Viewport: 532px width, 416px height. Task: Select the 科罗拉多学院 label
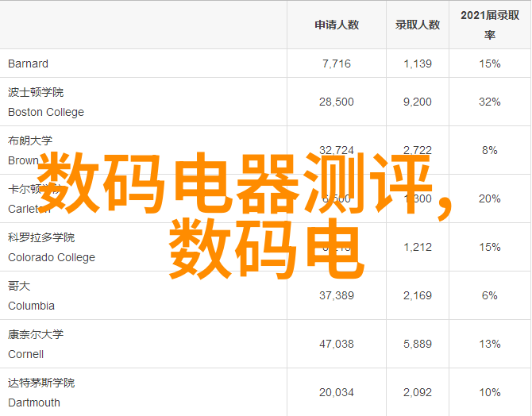(41, 237)
